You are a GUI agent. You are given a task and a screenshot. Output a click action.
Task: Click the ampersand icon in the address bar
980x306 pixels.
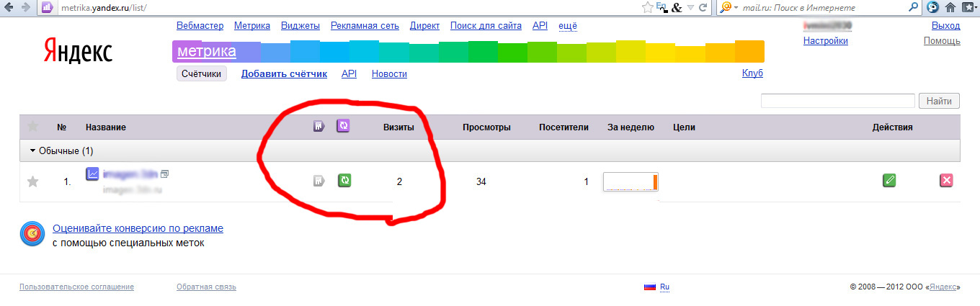pyautogui.click(x=676, y=7)
